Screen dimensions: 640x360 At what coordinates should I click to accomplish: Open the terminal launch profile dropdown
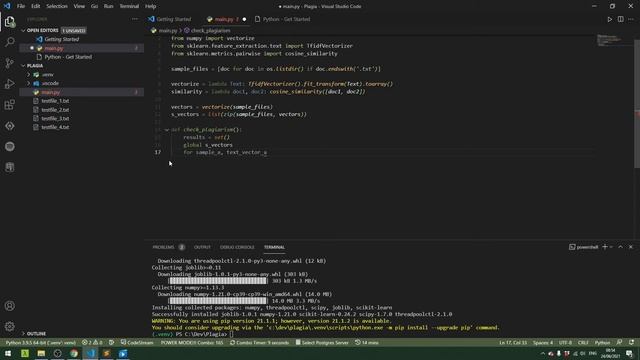pos(611,247)
